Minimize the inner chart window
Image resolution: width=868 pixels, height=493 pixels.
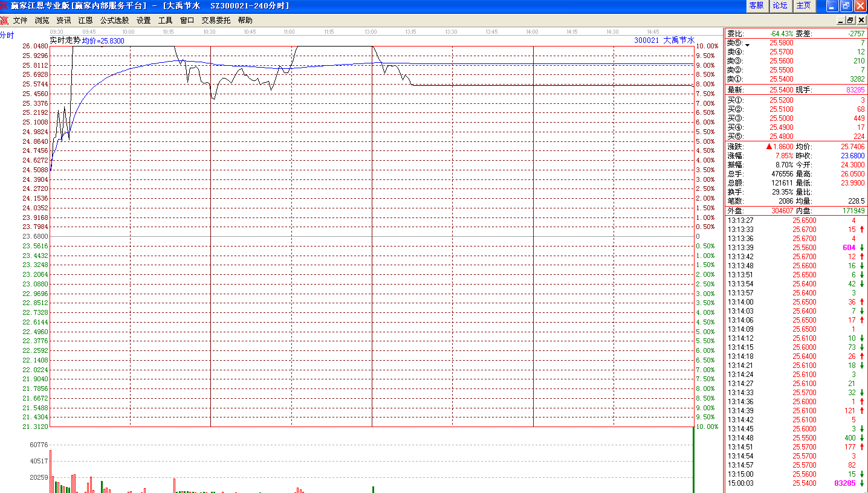841,21
